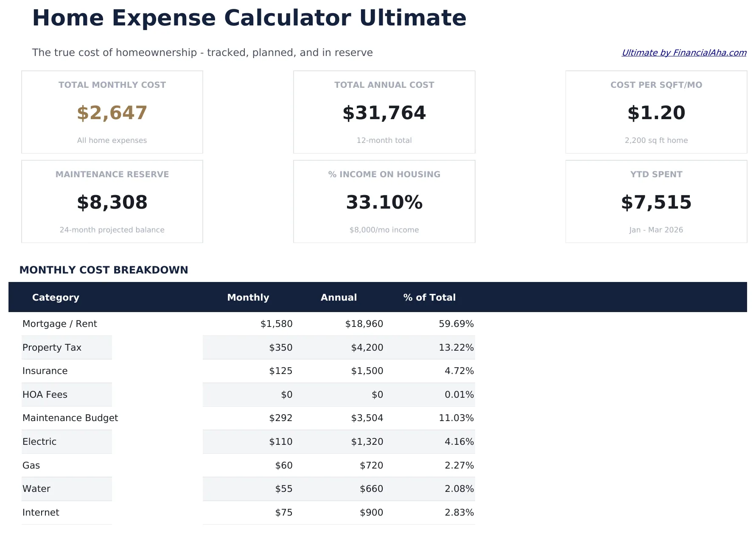Select the Total Annual Cost card
This screenshot has width=756, height=533.
coord(384,112)
